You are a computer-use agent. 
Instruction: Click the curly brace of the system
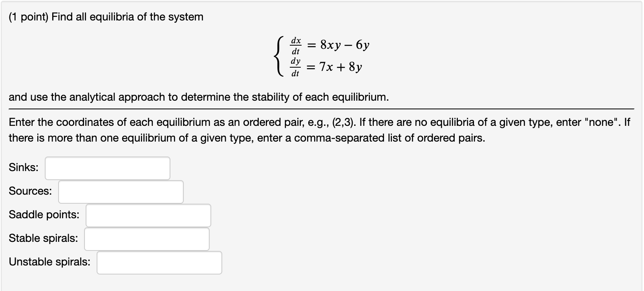279,55
